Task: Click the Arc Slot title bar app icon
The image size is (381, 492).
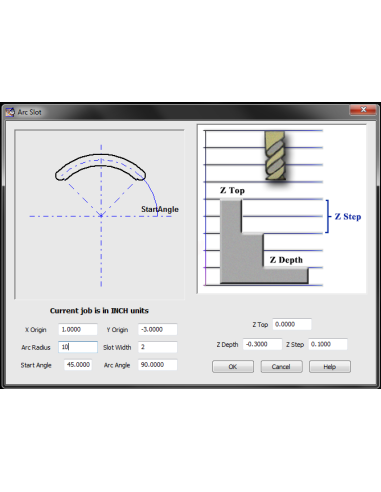Action: pos(10,112)
